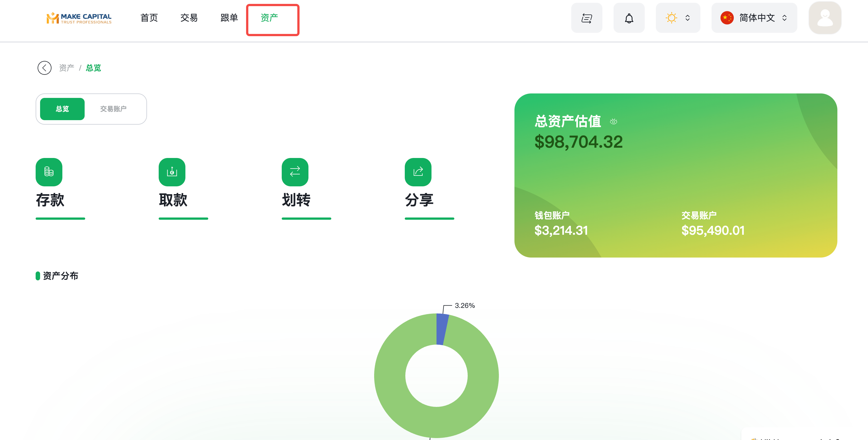Screen dimensions: 868x440
Task: Click the Make Capital logo
Action: pyautogui.click(x=79, y=18)
